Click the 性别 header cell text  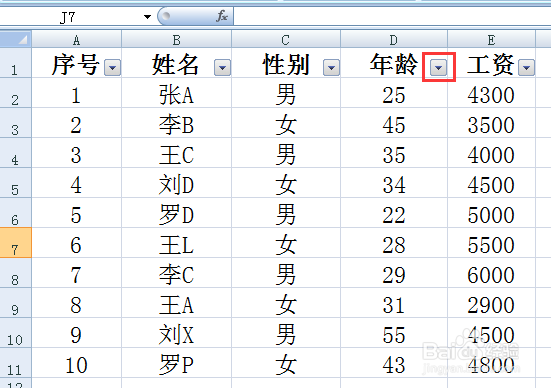point(286,65)
